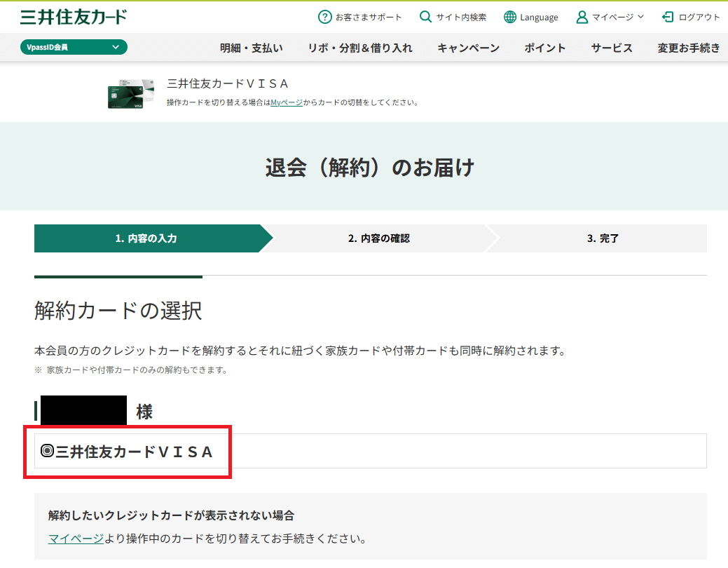Open the 変更お手続き menu

coord(688,48)
